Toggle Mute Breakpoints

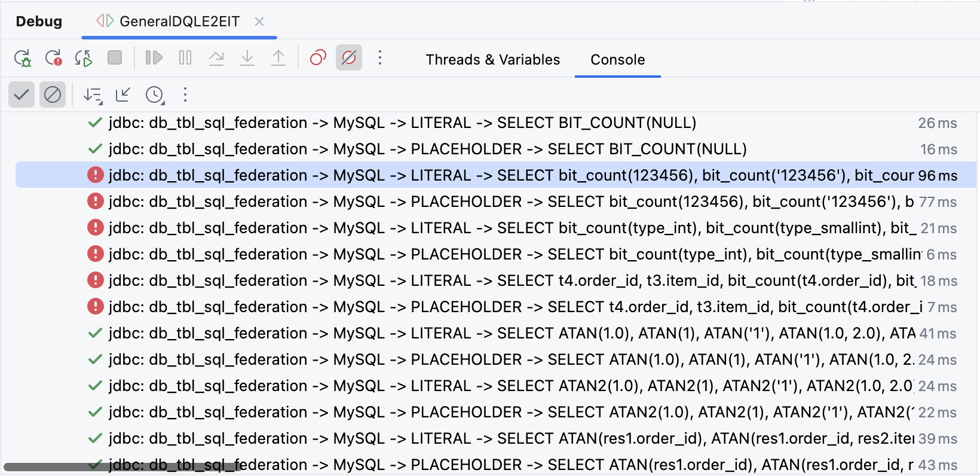[x=349, y=58]
